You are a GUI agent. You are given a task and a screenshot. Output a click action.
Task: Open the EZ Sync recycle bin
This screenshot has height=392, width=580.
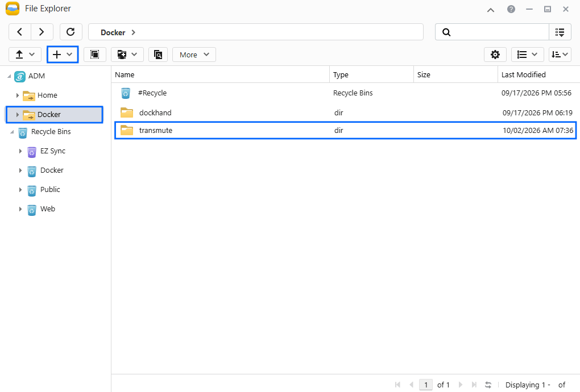click(53, 151)
